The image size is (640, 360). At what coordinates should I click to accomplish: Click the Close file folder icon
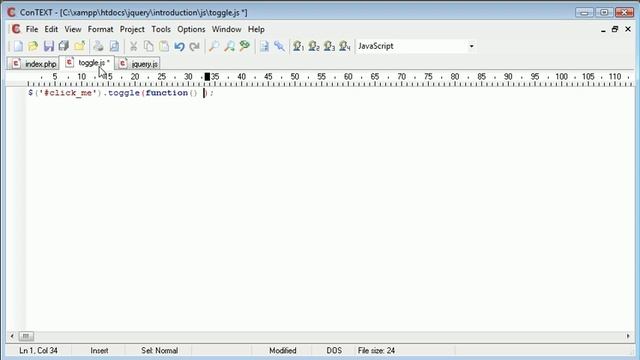(80, 46)
